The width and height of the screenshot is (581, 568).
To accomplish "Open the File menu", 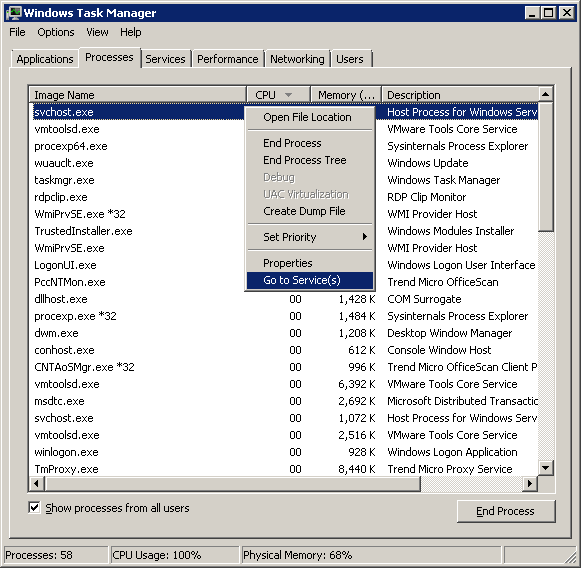I will click(17, 32).
